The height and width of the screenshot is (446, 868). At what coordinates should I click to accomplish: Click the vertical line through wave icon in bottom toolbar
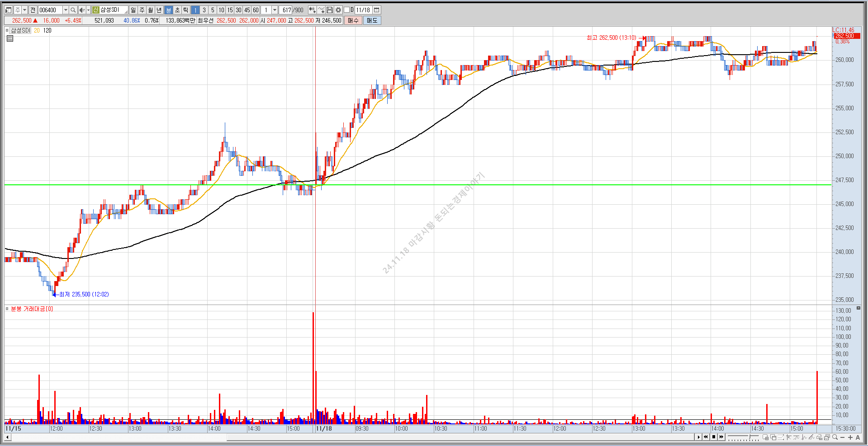click(804, 437)
